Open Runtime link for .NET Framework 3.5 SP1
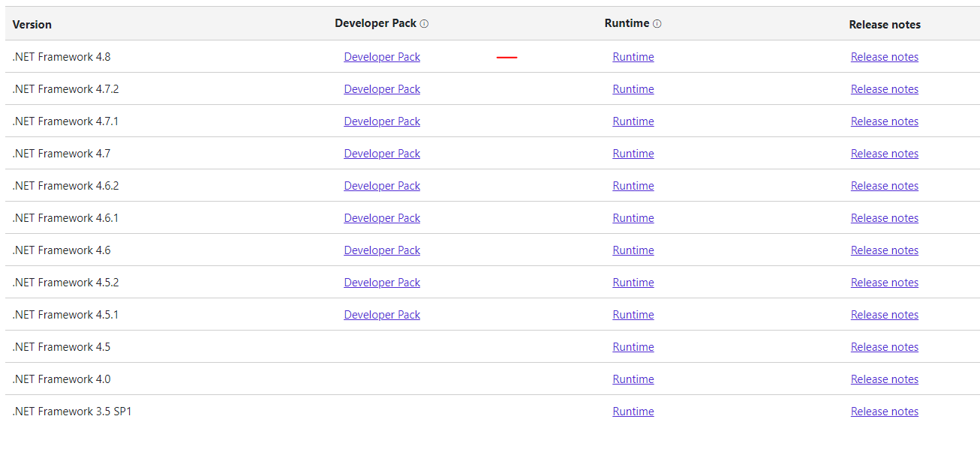This screenshot has height=455, width=980. tap(633, 412)
